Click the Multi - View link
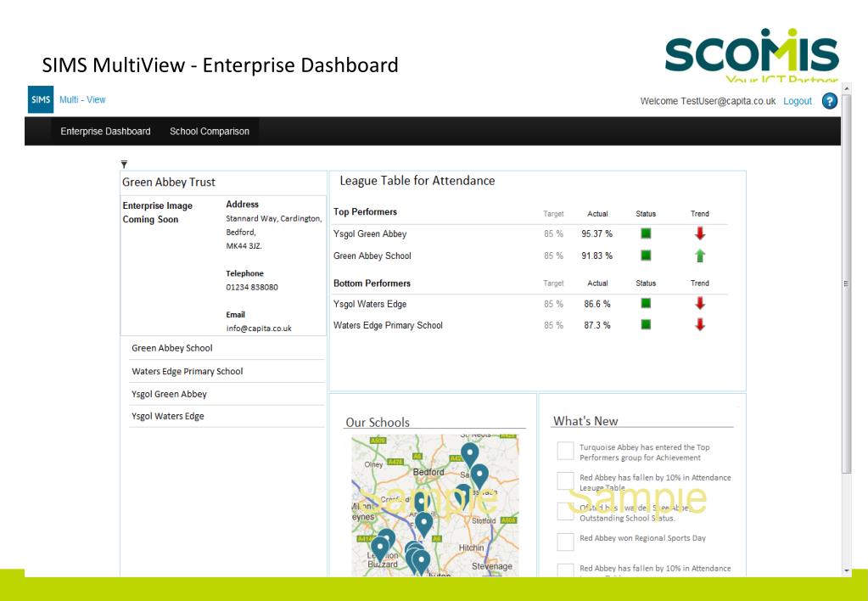 coord(82,99)
